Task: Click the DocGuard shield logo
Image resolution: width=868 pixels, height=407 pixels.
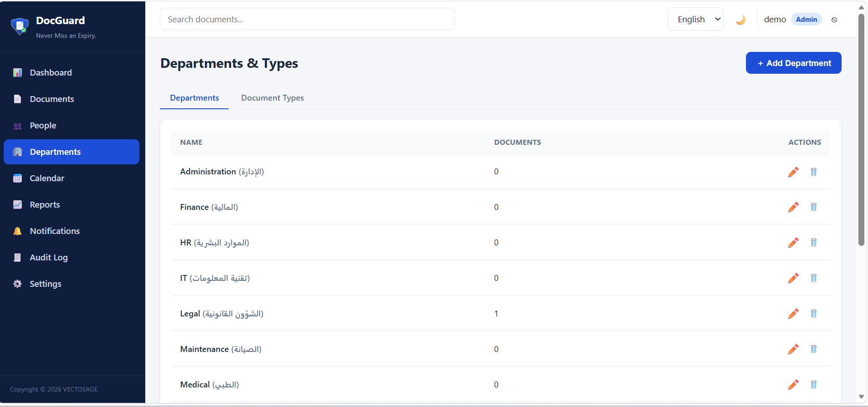Action: (x=20, y=26)
